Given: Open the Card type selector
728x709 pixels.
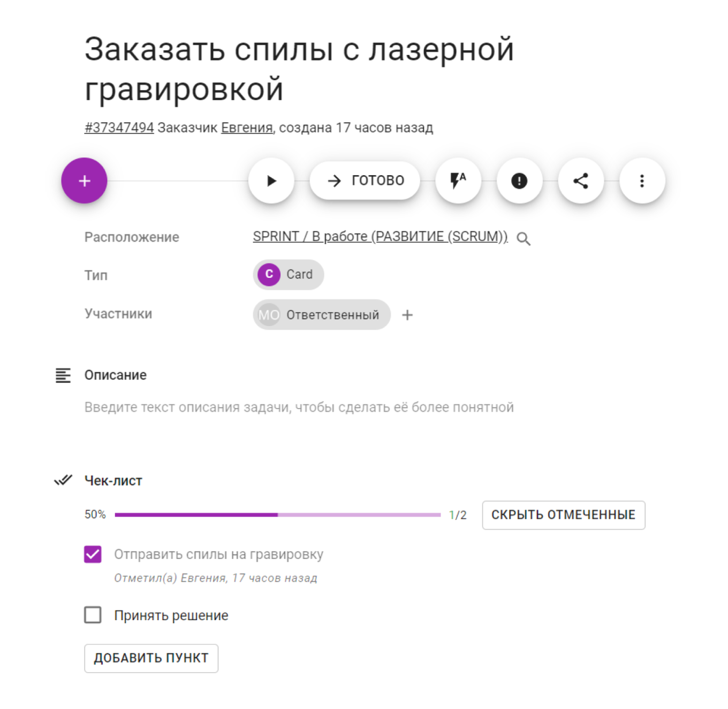Looking at the screenshot, I should 288,274.
